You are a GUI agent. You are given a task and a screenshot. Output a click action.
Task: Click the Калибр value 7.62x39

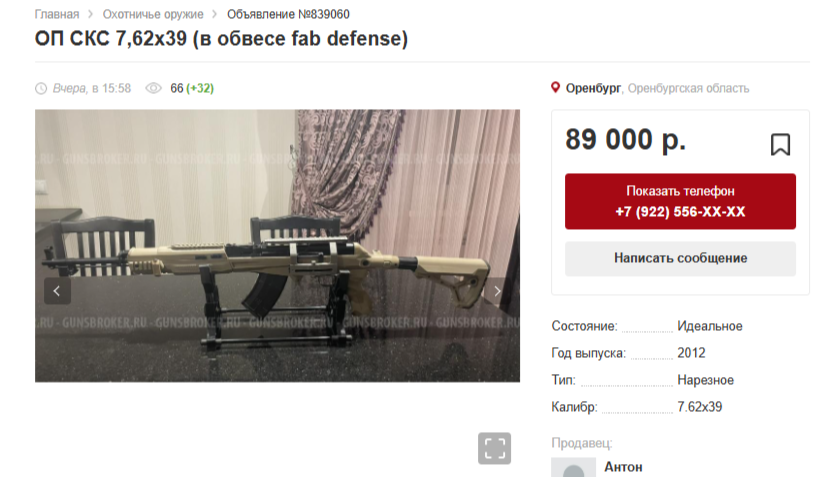pos(699,407)
